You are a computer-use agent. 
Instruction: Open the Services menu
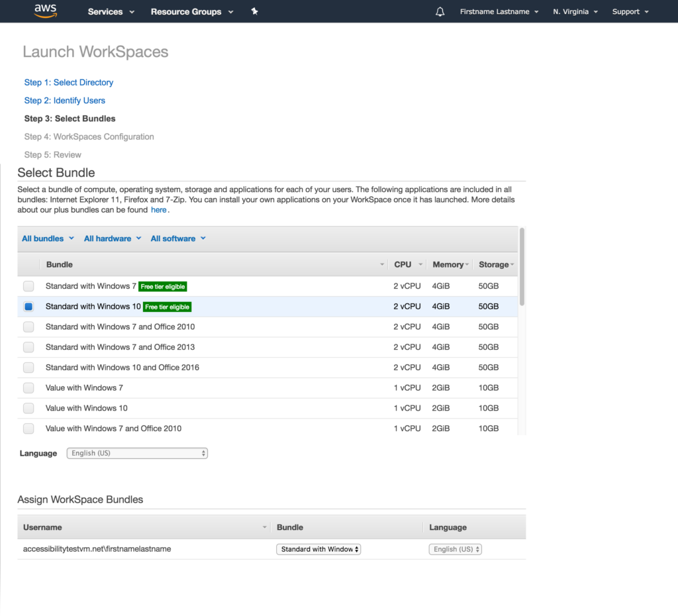[x=111, y=12]
